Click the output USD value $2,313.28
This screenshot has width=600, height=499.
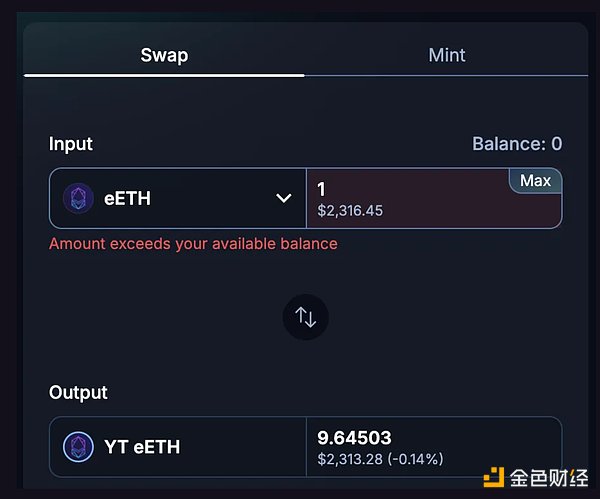click(x=350, y=459)
